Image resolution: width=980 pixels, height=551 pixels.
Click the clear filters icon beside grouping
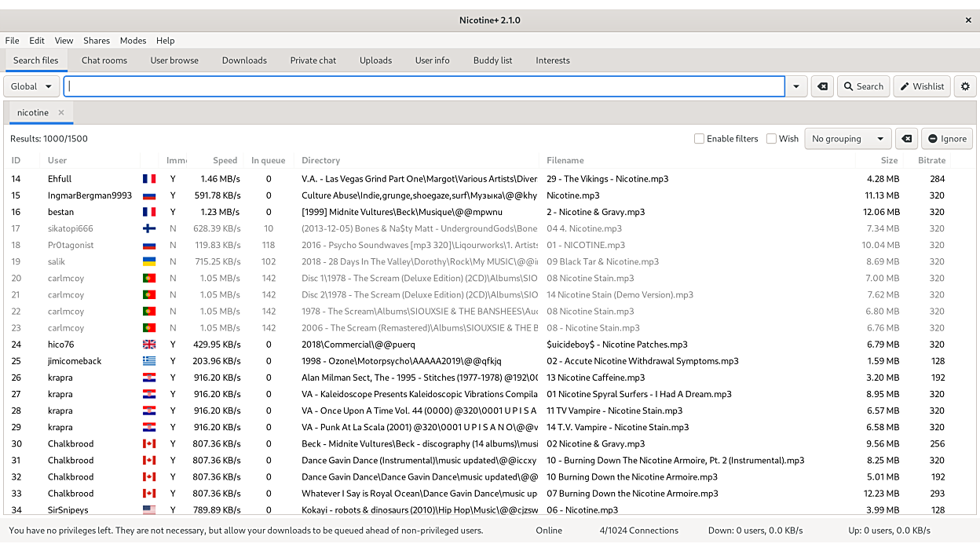pos(906,139)
